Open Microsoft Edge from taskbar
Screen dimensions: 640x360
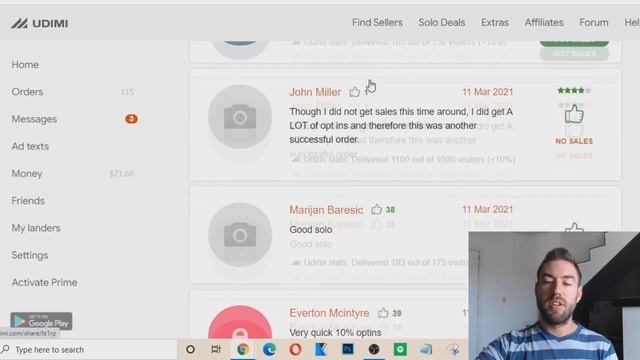coord(269,349)
